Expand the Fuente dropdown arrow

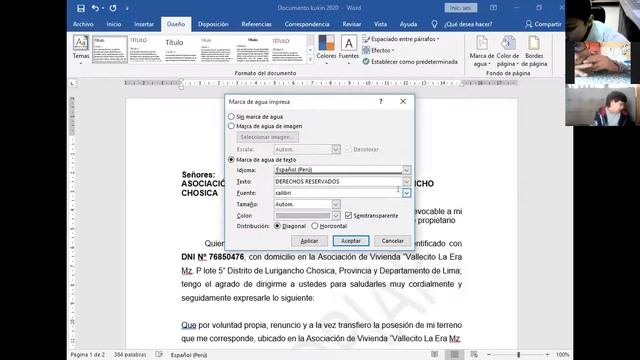pyautogui.click(x=406, y=193)
